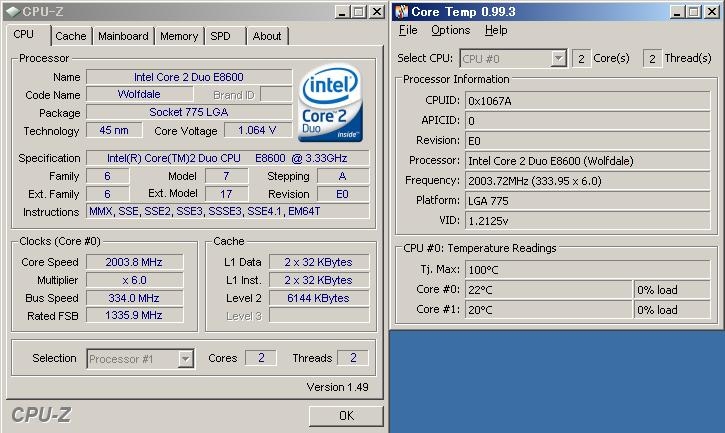The image size is (725, 433).
Task: Click the empty Brand ID field
Action: (276, 94)
